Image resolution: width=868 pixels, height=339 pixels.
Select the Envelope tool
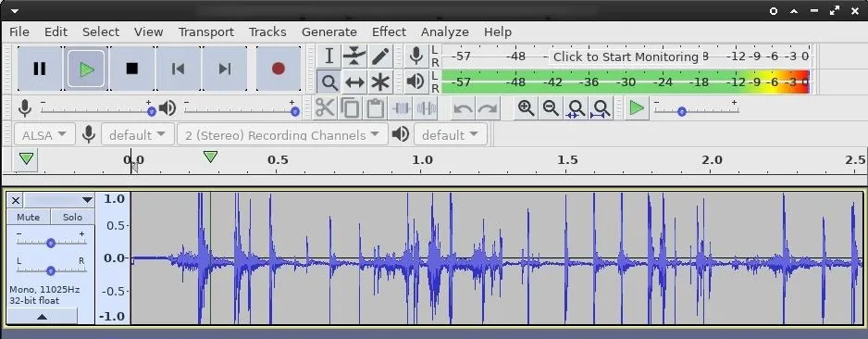point(354,56)
